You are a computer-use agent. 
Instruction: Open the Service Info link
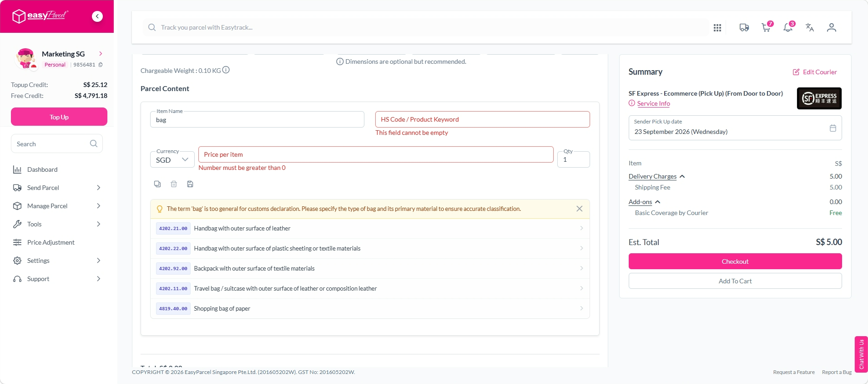(x=653, y=103)
